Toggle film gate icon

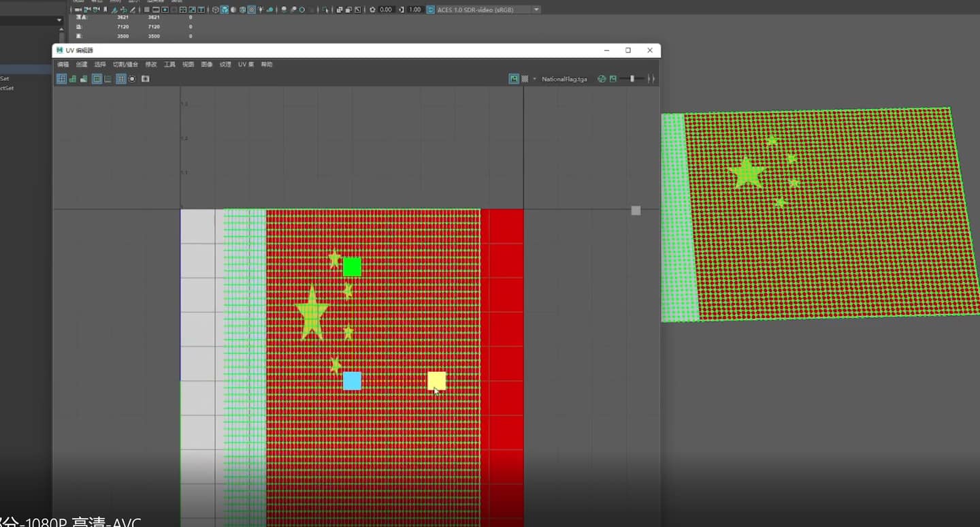tap(156, 10)
